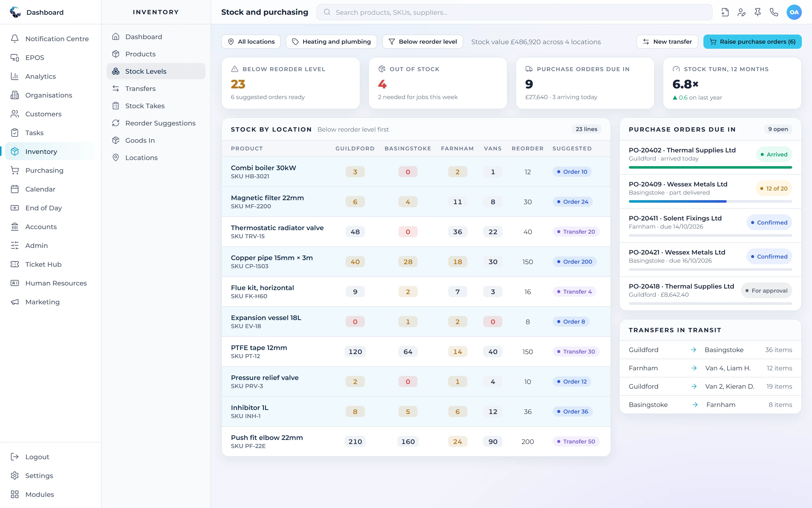Viewport: 812px width, 508px height.
Task: Open the Heating and plumbing category filter
Action: pos(331,42)
